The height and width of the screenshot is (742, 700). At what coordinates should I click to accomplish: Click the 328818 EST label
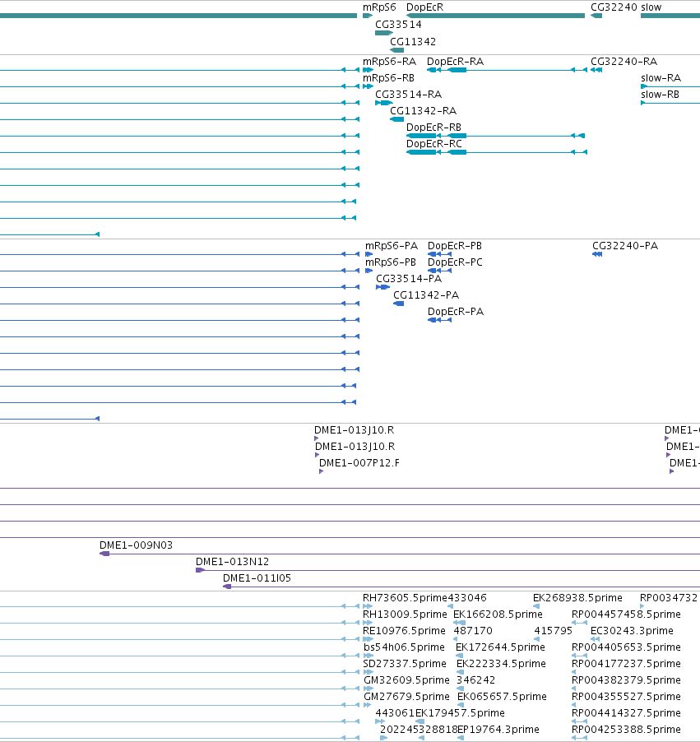[x=438, y=730]
